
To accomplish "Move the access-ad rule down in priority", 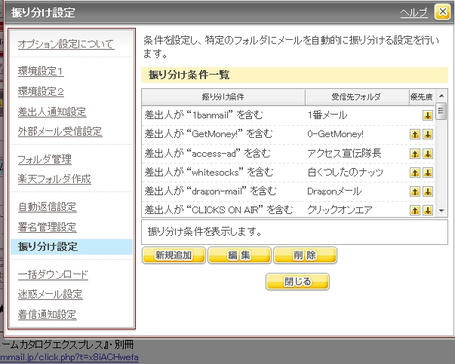I will click(427, 153).
